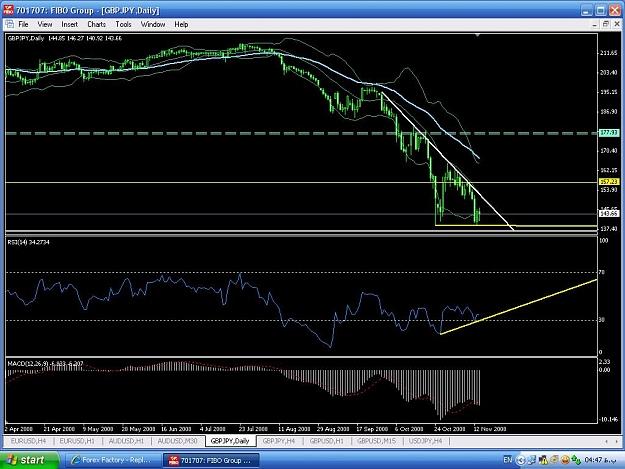Select the yellow RSI trendline

coord(518,307)
